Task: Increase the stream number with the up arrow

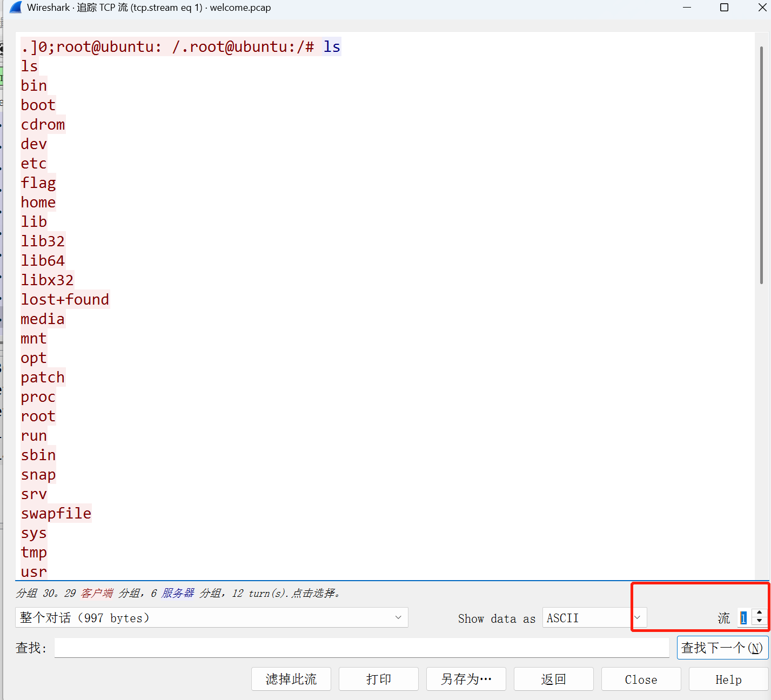Action: pyautogui.click(x=760, y=612)
